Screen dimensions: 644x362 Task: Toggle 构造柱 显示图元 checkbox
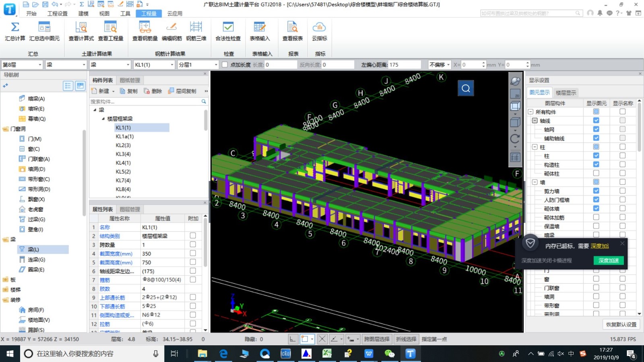pyautogui.click(x=596, y=164)
